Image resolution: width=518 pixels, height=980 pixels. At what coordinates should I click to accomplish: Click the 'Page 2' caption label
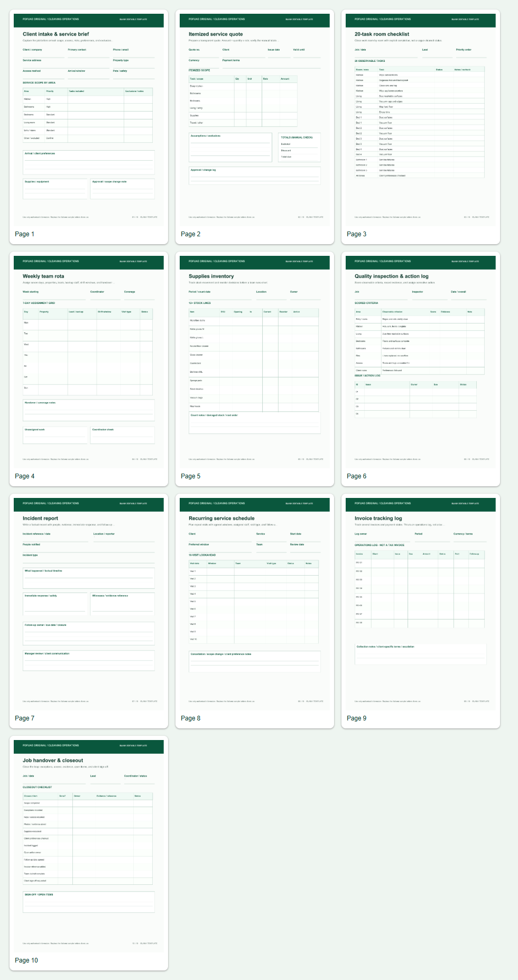coord(190,234)
